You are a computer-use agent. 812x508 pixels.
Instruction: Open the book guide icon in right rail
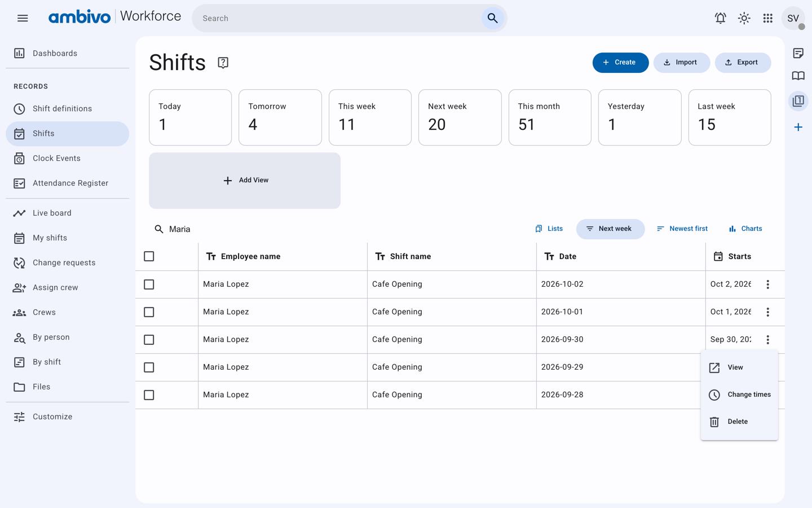tap(798, 76)
